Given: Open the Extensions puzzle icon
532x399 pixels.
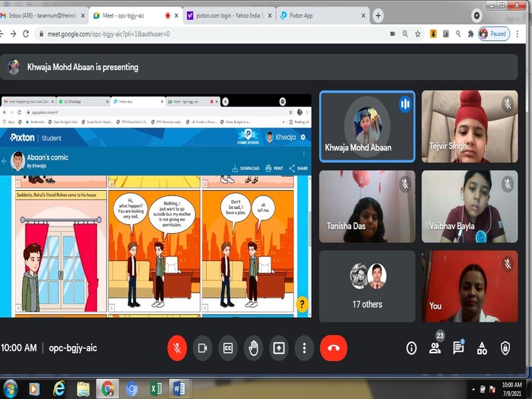Looking at the screenshot, I should pyautogui.click(x=470, y=34).
